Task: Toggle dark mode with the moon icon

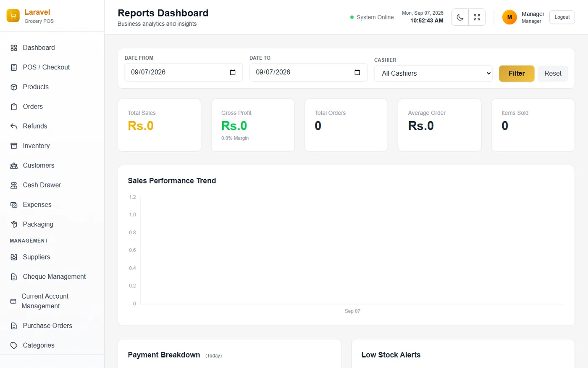Action: click(x=460, y=17)
